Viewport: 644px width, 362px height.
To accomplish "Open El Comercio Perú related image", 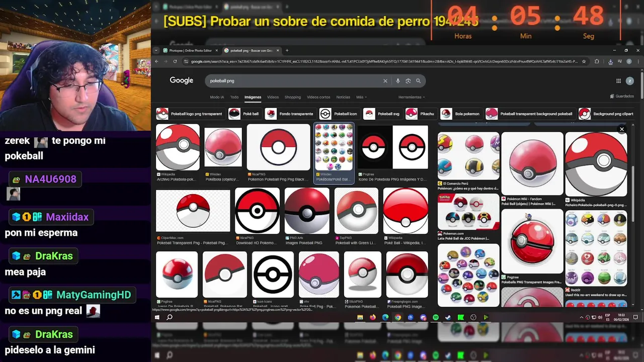I will pos(468,156).
